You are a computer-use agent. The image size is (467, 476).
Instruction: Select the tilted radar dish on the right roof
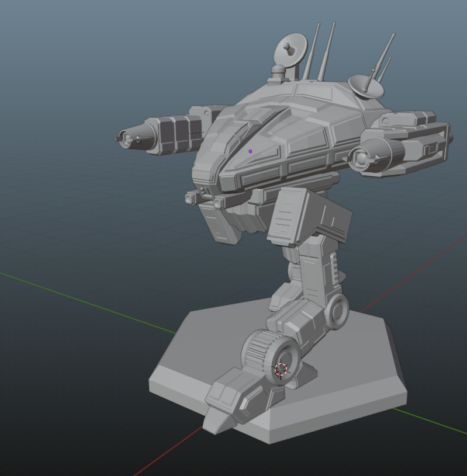[x=366, y=87]
